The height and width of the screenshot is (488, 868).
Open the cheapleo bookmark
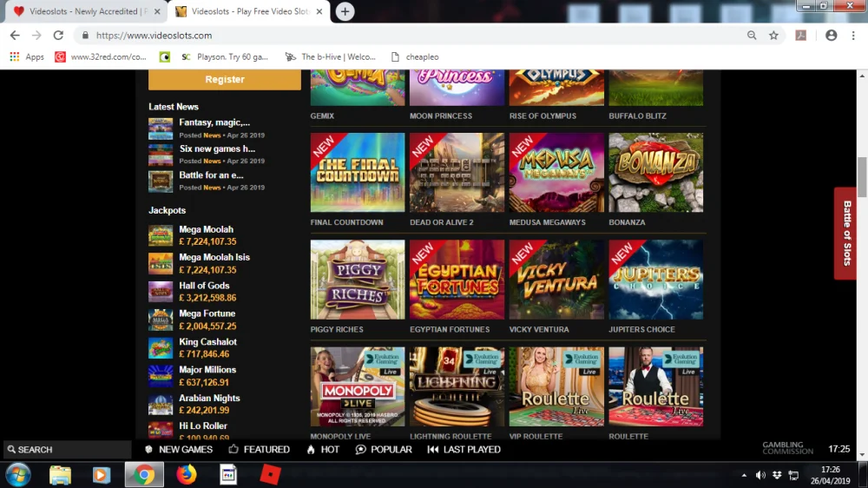[x=415, y=56]
